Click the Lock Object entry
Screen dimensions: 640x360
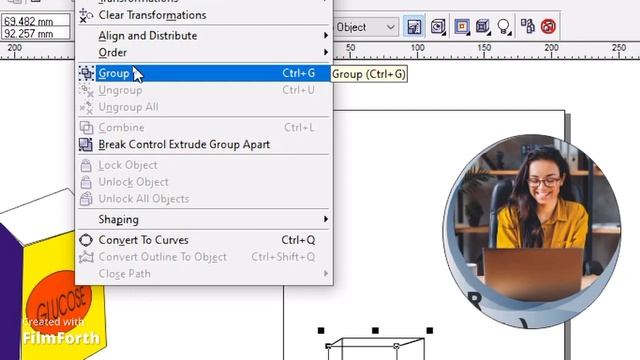(203, 165)
